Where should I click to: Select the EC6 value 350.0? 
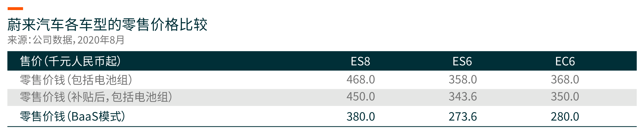click(x=565, y=97)
